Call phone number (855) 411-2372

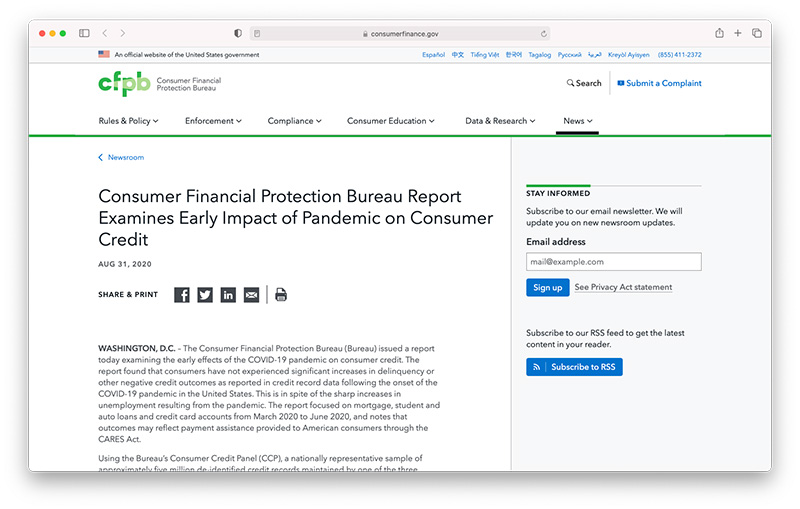tap(680, 55)
